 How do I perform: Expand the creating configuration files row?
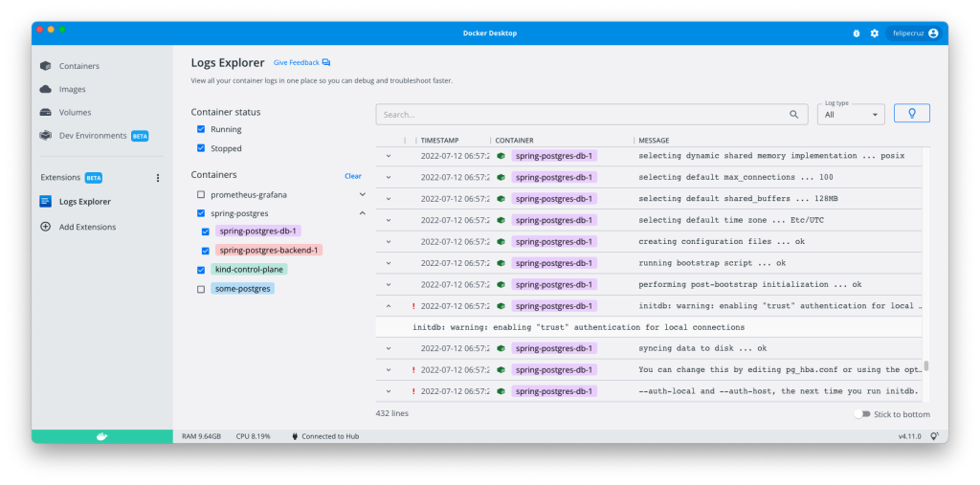pos(389,242)
